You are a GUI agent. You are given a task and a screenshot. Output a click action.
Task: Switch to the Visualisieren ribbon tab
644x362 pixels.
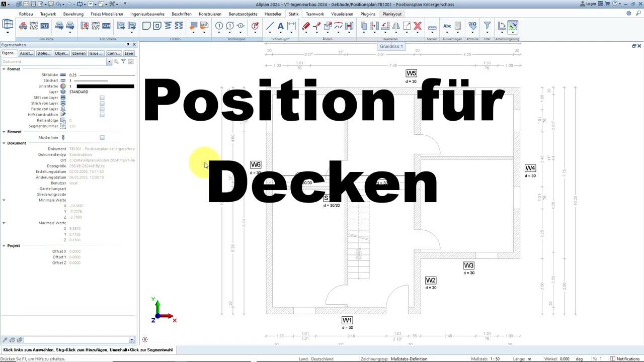click(342, 14)
